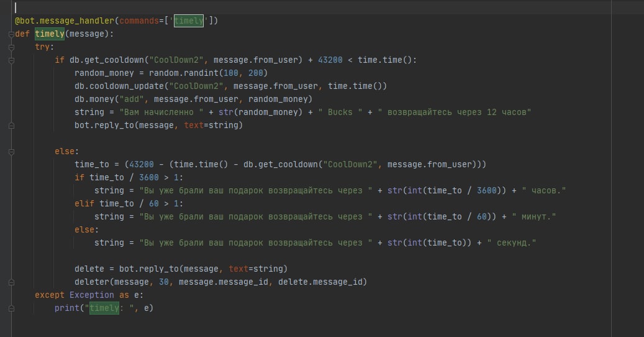Click 3600 in 'if time_to / 3600' line
The height and width of the screenshot is (337, 644).
click(148, 178)
